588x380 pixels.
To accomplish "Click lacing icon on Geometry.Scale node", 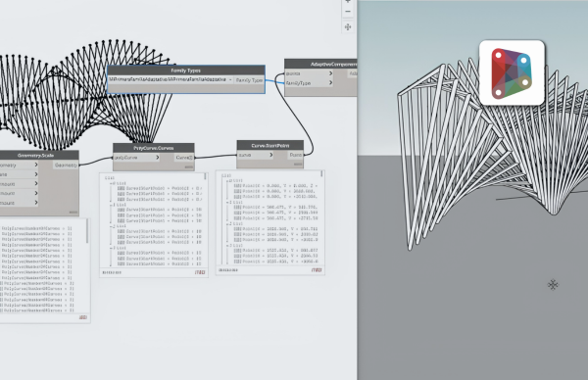I will point(73,213).
